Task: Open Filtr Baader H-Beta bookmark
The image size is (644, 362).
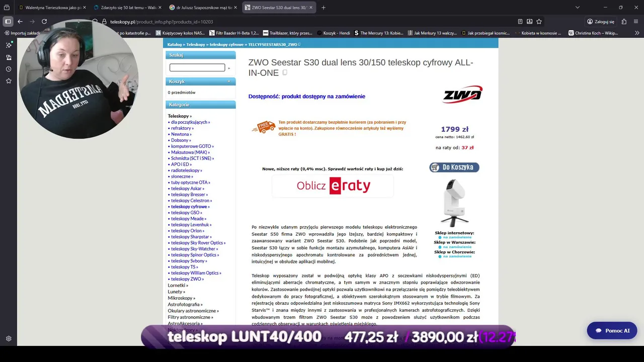Action: (x=234, y=33)
